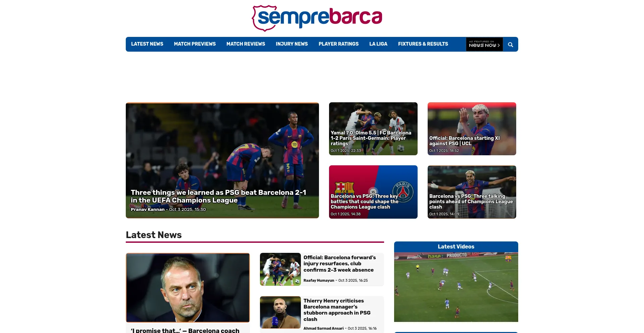Viewport: 644px width, 333px height.
Task: Open the three key battles article card
Action: [373, 192]
